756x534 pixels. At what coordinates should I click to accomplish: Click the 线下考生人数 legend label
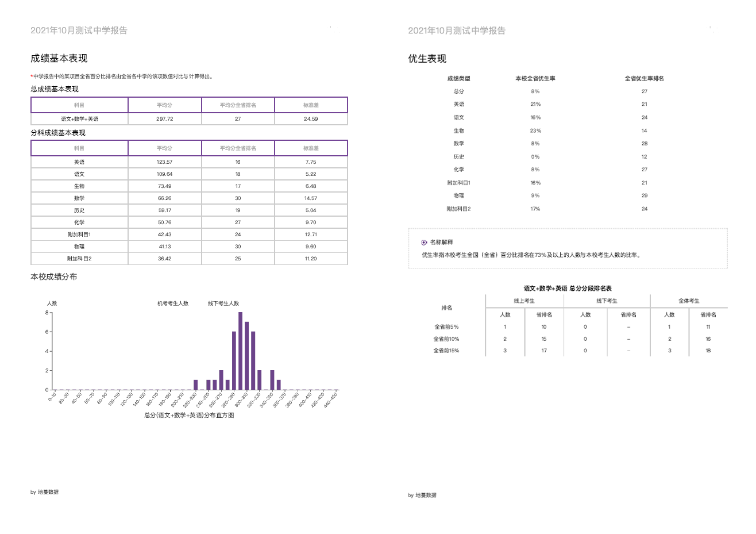[223, 304]
